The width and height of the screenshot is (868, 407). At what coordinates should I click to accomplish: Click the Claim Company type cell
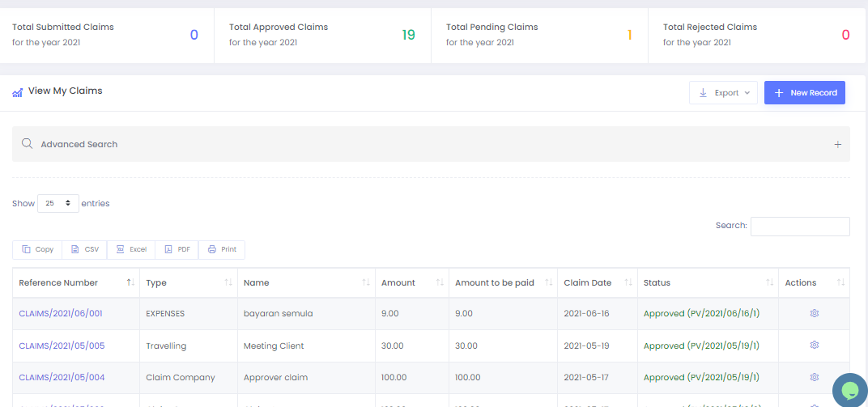click(x=181, y=377)
